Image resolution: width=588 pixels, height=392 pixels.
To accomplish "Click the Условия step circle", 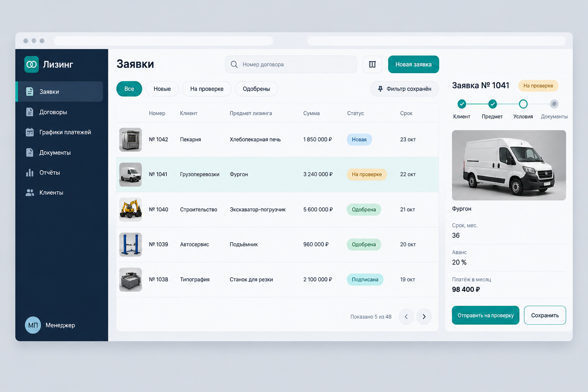I will (523, 104).
